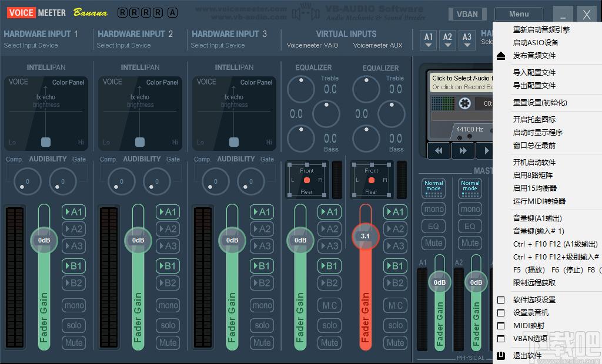The image size is (602, 364).
Task: Click Hardware Input 1 Fader Gain knob
Action: click(x=44, y=240)
